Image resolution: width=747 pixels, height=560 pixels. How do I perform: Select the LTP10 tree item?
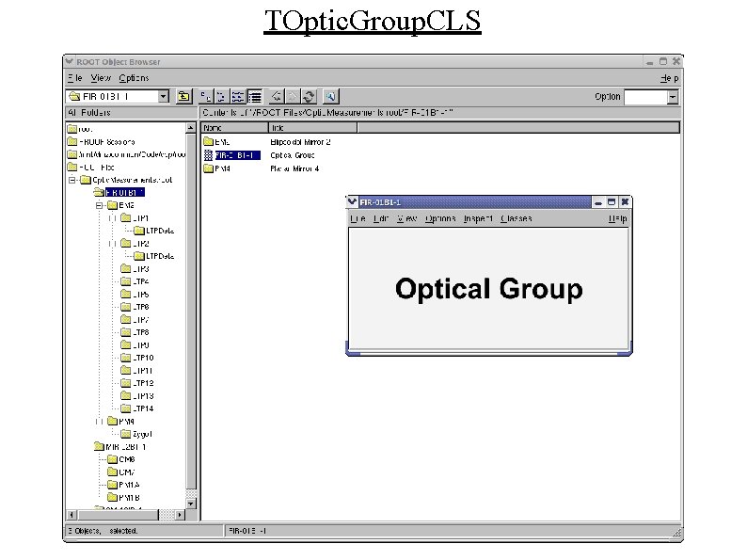pyautogui.click(x=143, y=358)
